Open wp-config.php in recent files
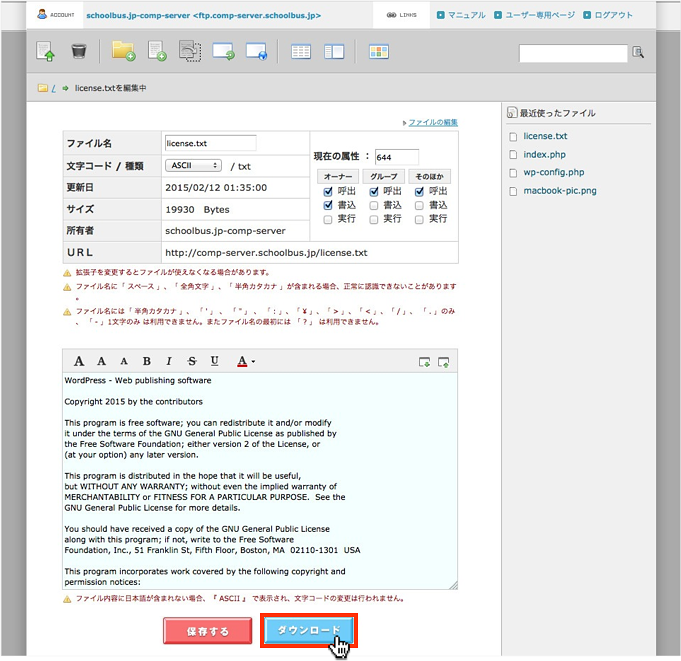 click(554, 172)
